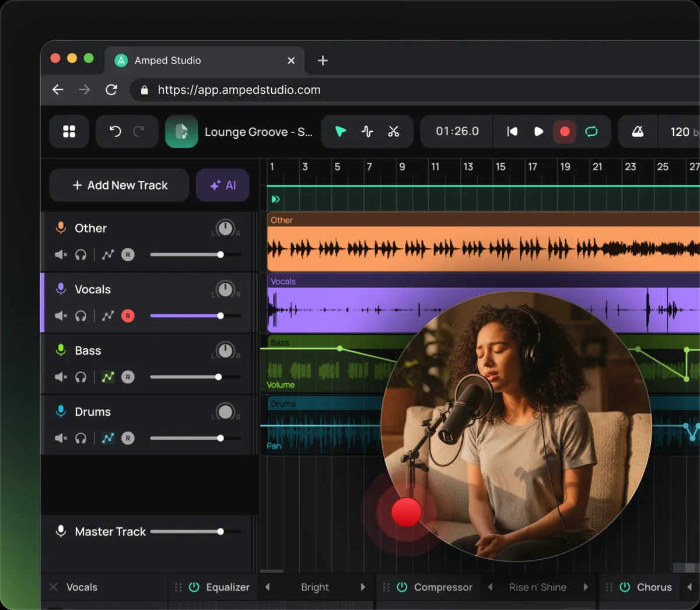This screenshot has width=700, height=610.
Task: Arm the Drums track for recording
Action: 128,439
